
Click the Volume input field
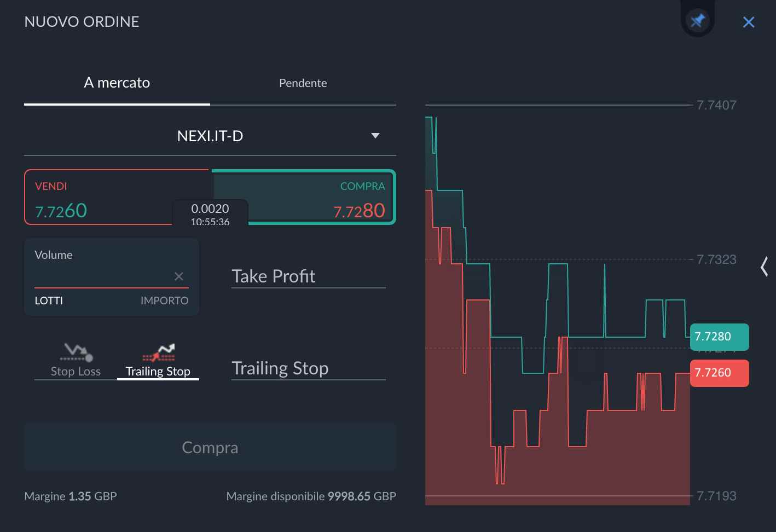click(101, 275)
